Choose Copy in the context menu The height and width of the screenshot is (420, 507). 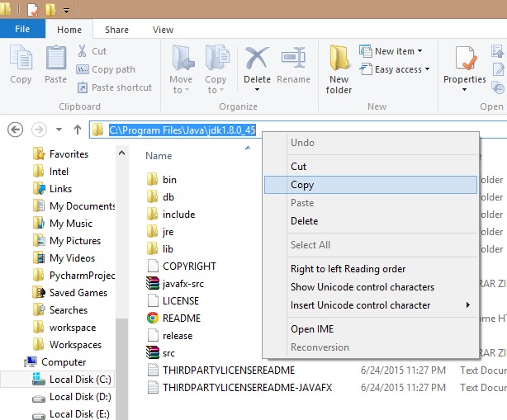tap(371, 185)
